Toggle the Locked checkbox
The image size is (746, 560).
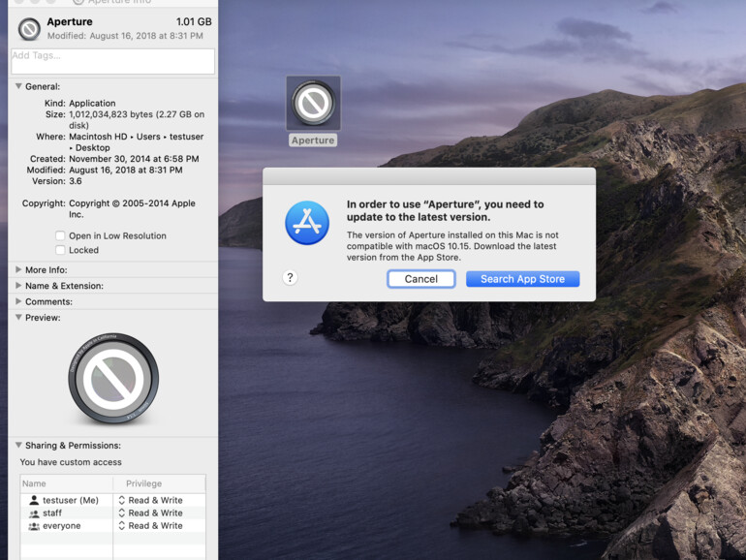60,250
